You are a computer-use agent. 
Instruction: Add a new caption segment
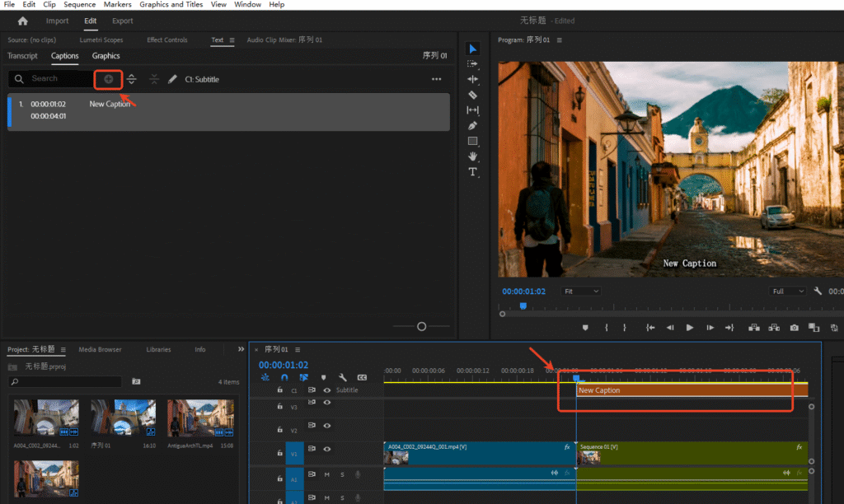click(108, 79)
